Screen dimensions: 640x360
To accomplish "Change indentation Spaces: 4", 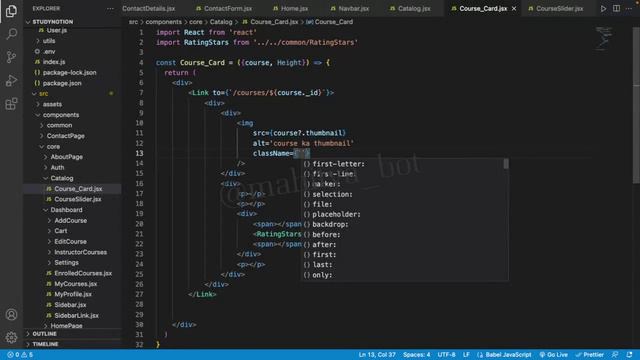I will coord(417,355).
